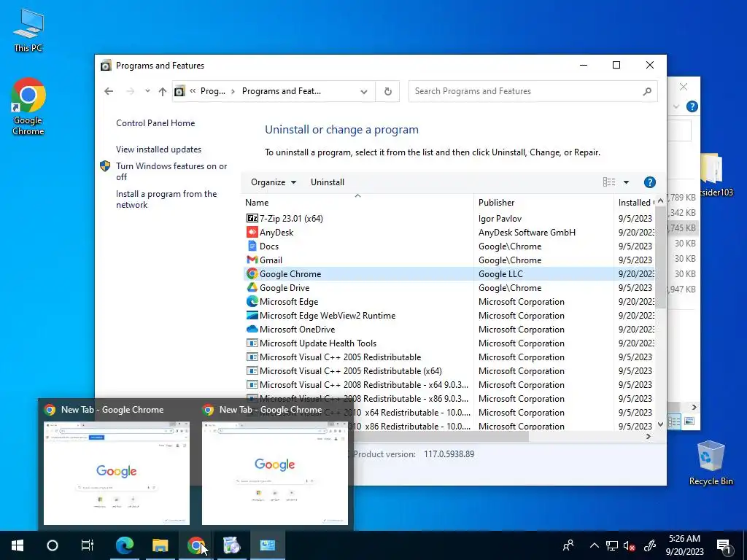Open Windows Start menu

18,545
